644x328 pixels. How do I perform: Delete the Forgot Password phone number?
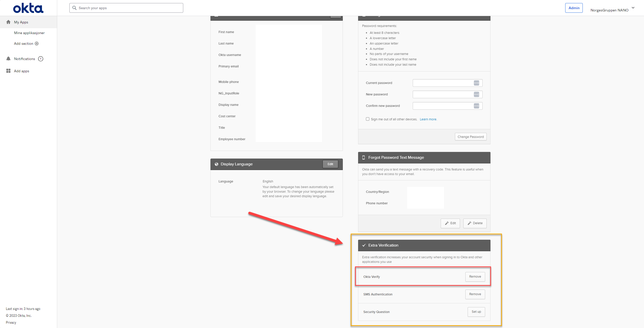tap(475, 223)
